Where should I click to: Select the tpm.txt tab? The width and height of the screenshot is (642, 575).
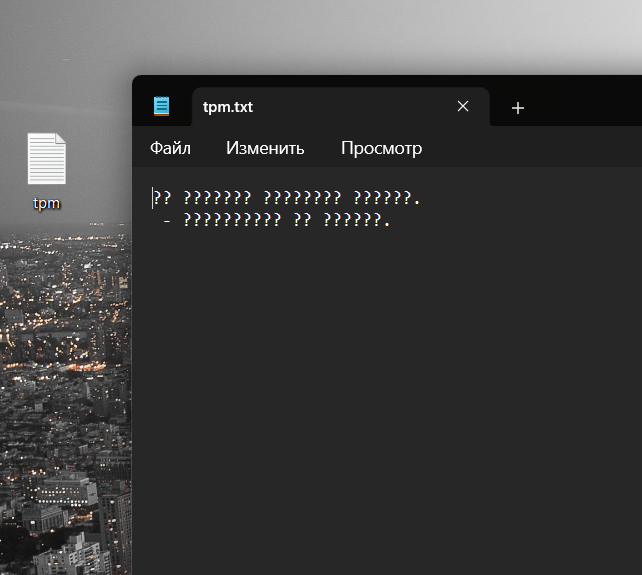click(341, 106)
